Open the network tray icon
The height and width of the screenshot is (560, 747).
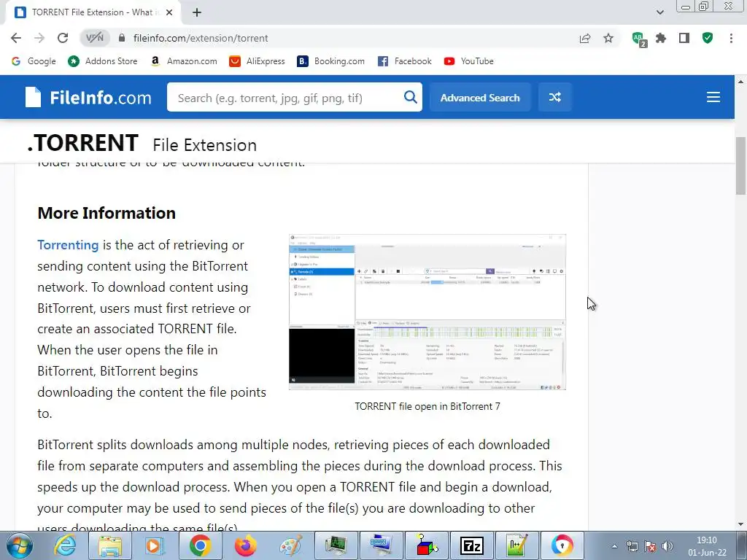click(x=632, y=546)
